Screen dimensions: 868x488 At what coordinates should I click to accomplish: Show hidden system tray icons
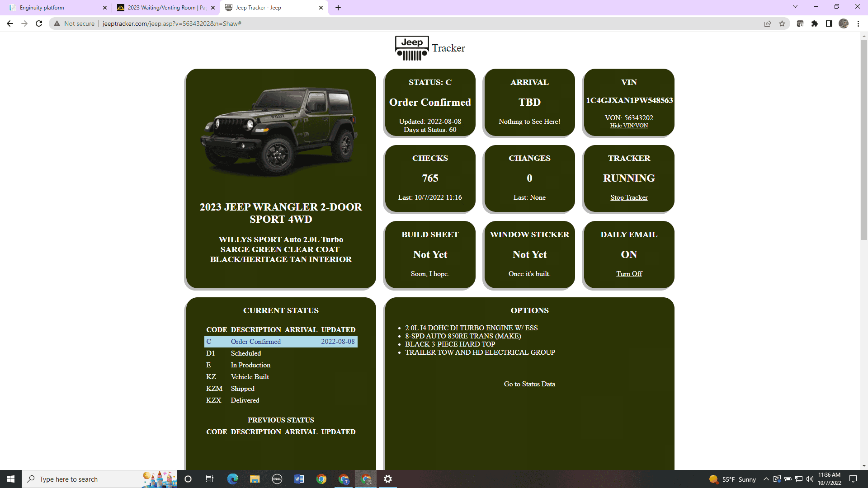766,479
